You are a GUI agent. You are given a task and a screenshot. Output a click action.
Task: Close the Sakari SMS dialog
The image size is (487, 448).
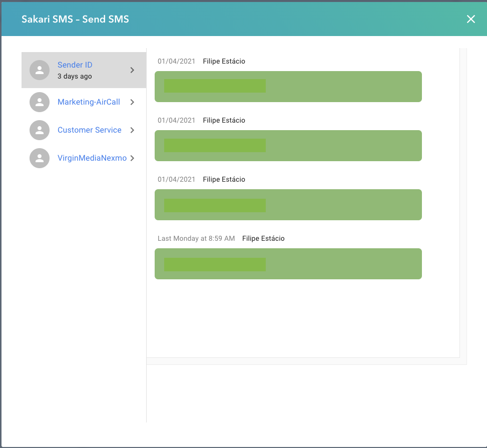click(x=471, y=19)
